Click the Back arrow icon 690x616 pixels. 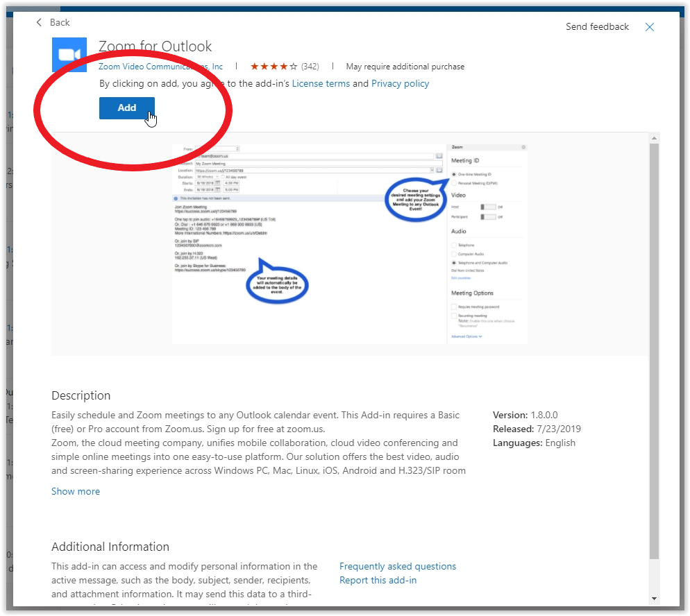(39, 22)
